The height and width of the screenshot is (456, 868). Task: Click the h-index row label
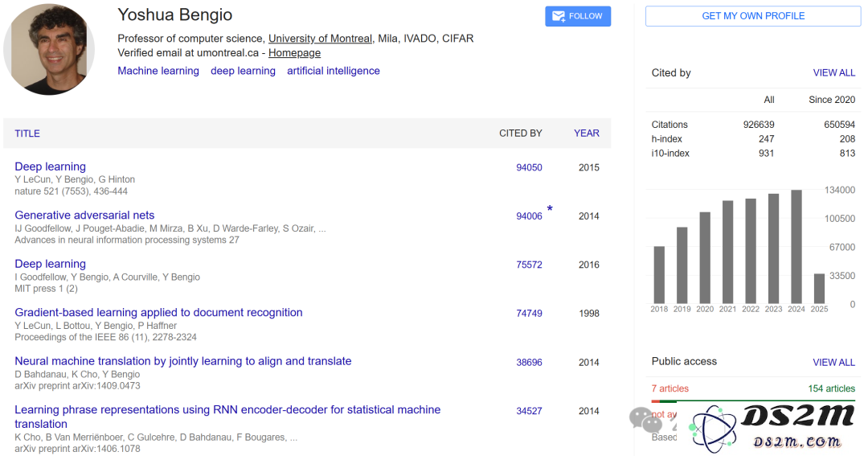[666, 139]
